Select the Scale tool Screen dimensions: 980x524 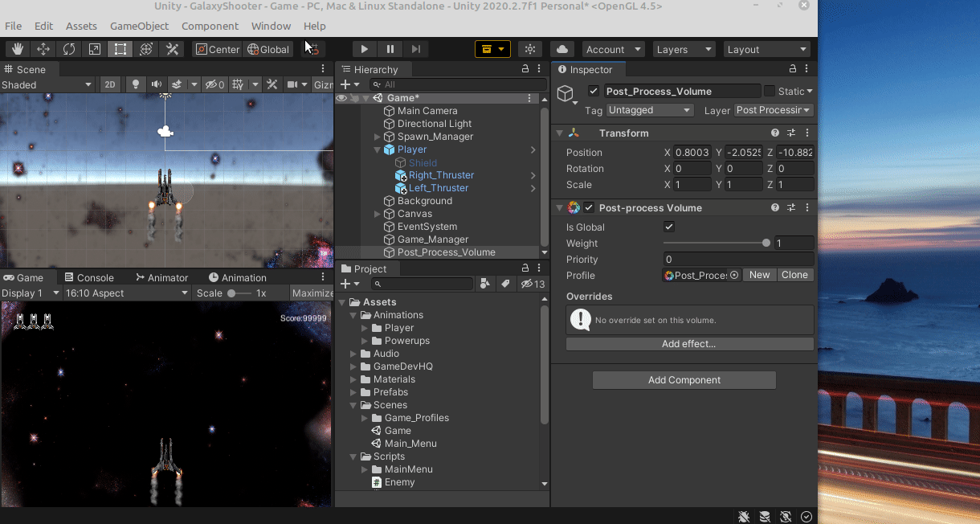click(x=95, y=49)
